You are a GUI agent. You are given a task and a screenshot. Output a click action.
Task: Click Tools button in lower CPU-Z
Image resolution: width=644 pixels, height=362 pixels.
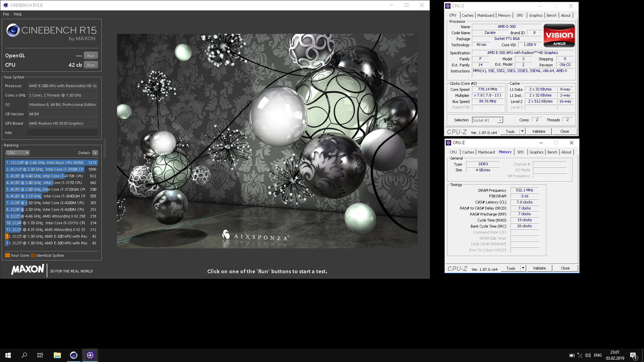coord(511,268)
